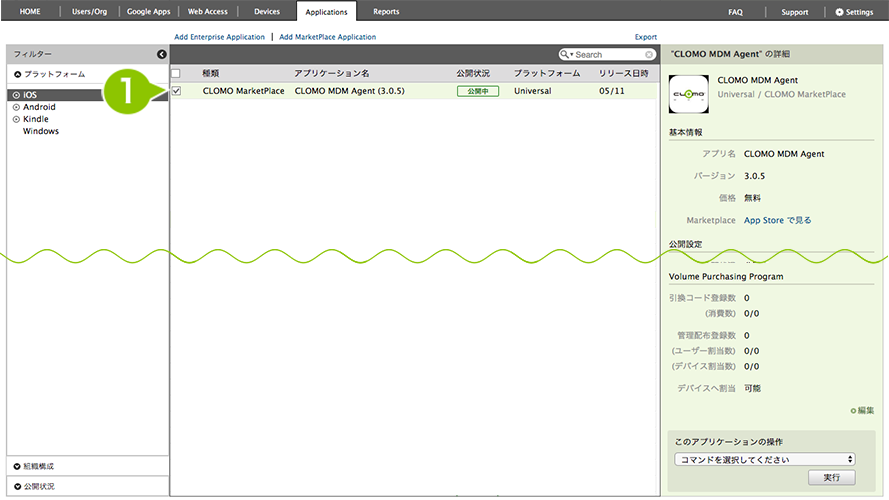Collapse the プラットフォーム filter section
This screenshot has height=500, width=889.
point(18,74)
